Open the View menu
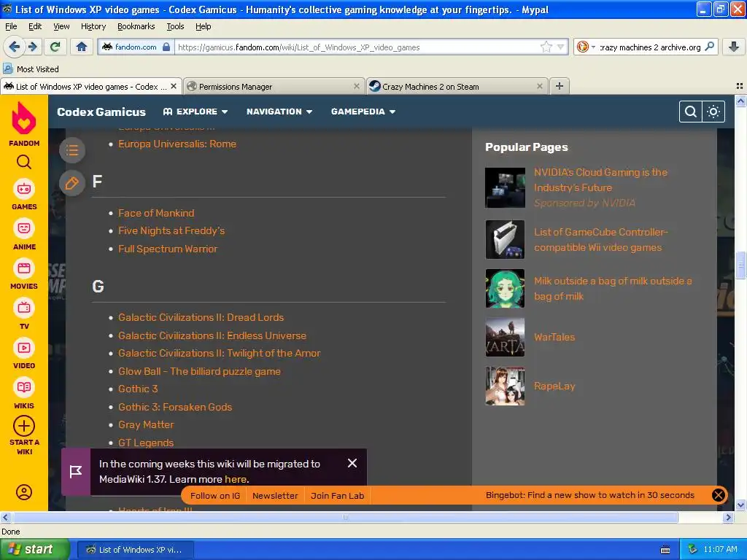 [x=61, y=26]
